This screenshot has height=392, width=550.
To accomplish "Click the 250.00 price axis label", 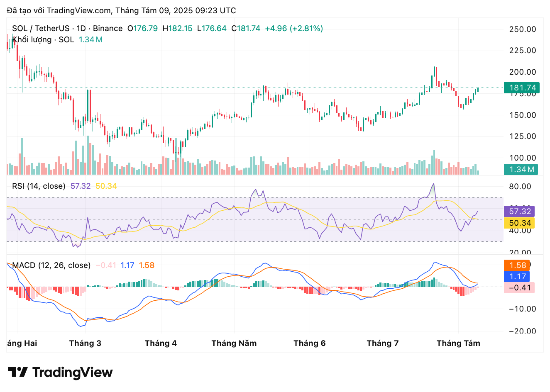I will point(522,29).
